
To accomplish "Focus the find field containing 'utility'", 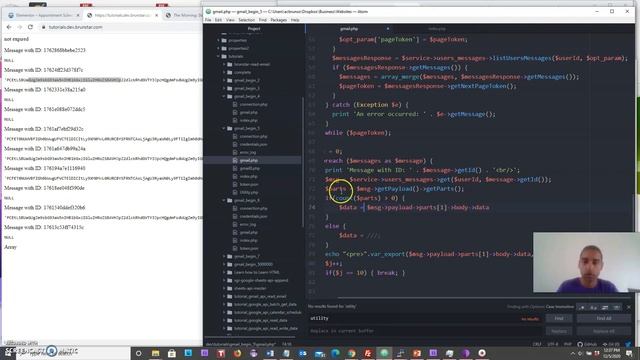I will tap(425, 318).
